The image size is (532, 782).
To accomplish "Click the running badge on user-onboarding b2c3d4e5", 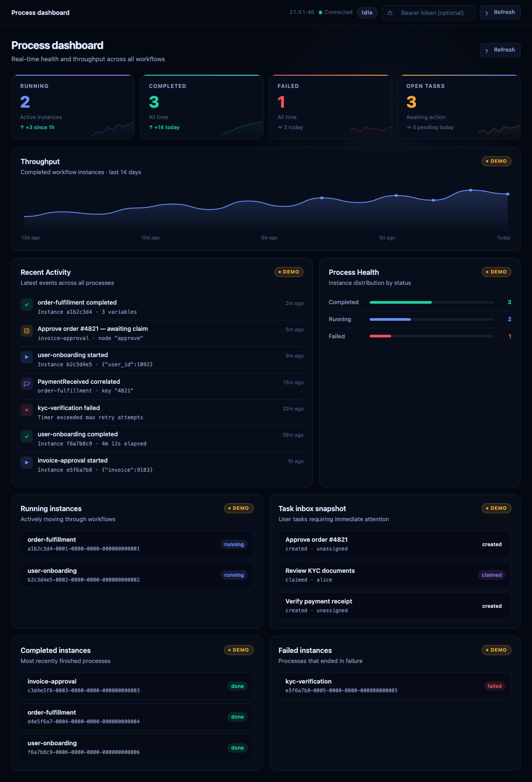I will point(234,575).
